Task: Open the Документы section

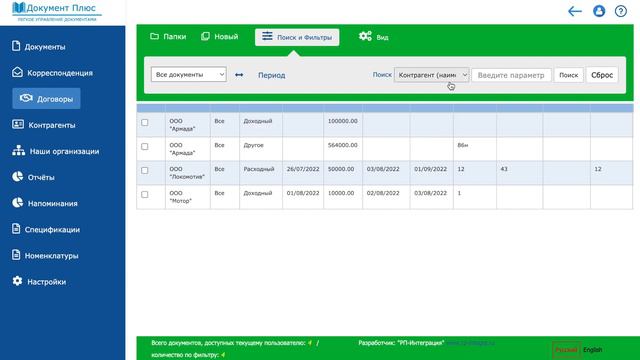Action: coord(44,47)
